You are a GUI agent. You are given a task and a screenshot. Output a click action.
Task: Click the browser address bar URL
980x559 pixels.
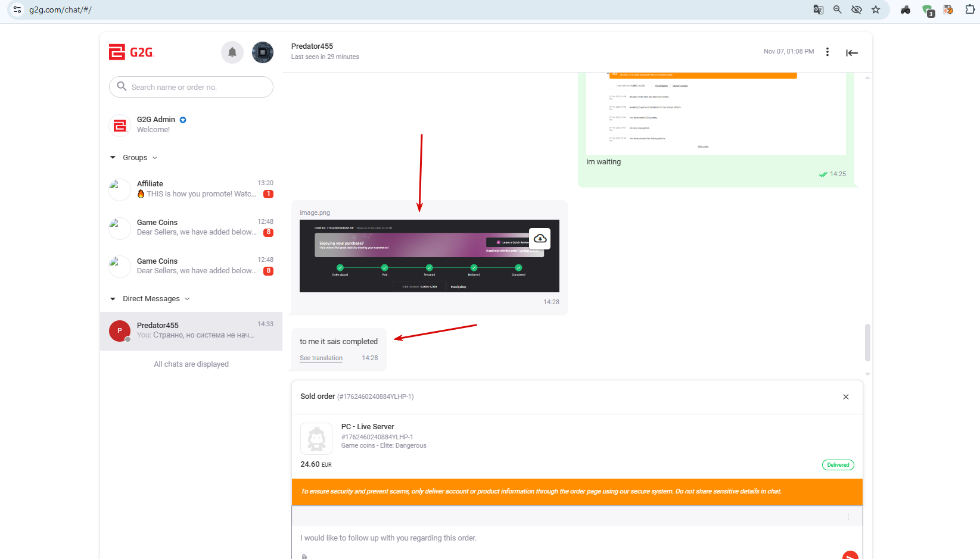[x=60, y=10]
